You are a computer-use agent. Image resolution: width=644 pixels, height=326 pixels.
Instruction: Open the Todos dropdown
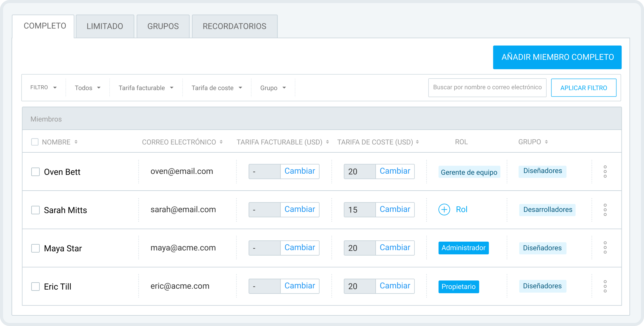pos(87,88)
